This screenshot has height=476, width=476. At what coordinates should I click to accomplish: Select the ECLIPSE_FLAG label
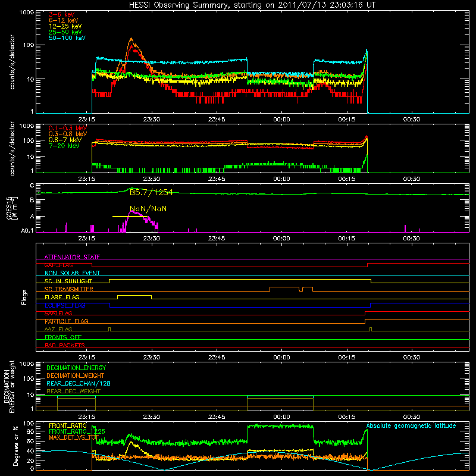pos(65,305)
